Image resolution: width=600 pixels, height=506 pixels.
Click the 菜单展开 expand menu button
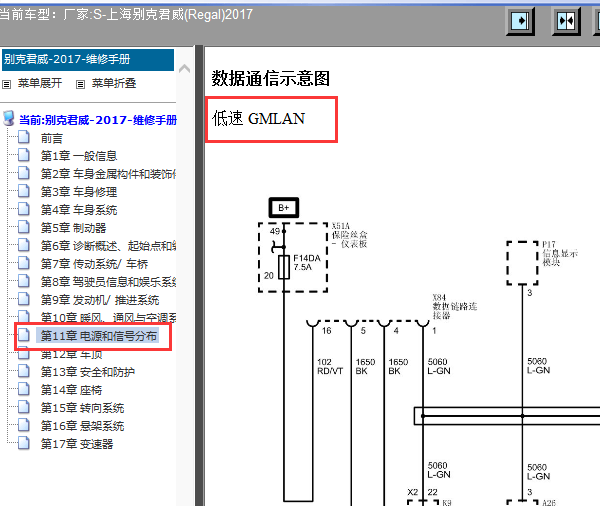[40, 83]
